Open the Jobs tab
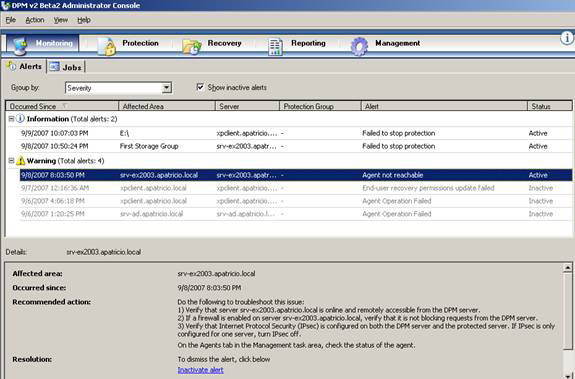The height and width of the screenshot is (379, 575). point(66,67)
